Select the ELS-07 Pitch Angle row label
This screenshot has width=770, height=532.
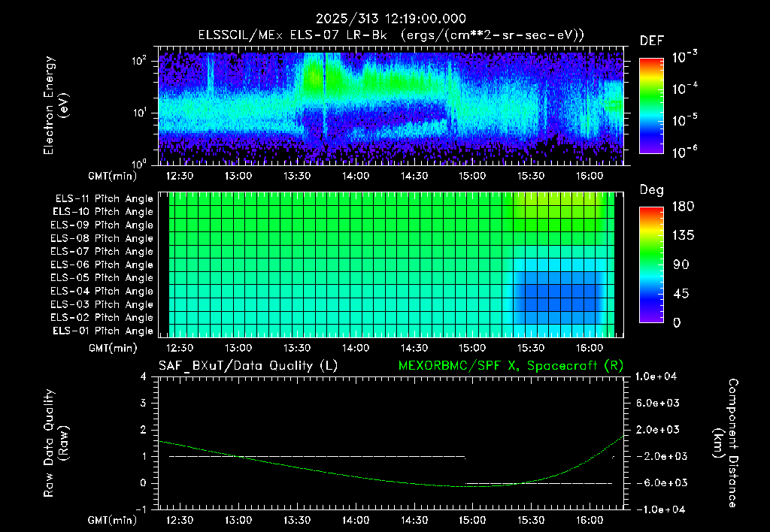pyautogui.click(x=102, y=251)
